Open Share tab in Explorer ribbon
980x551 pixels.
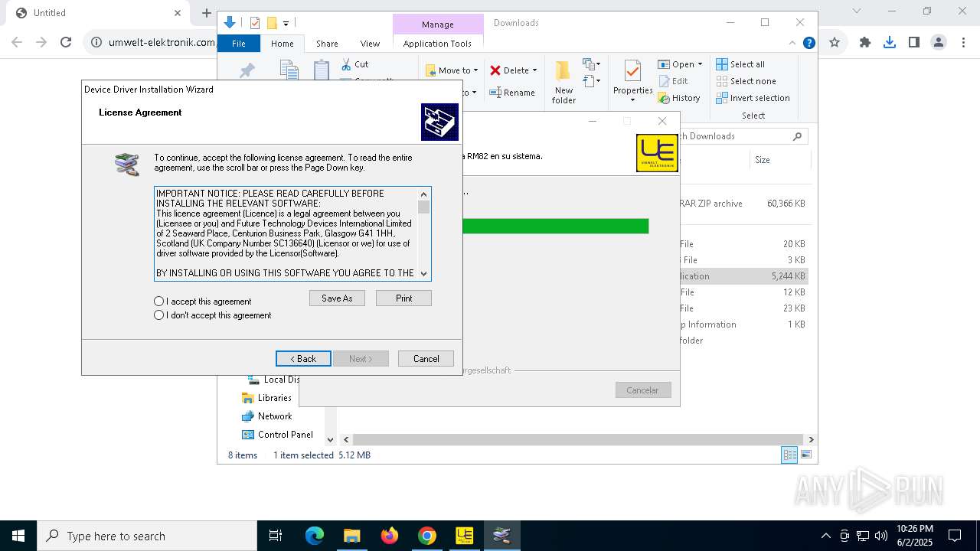click(x=327, y=44)
